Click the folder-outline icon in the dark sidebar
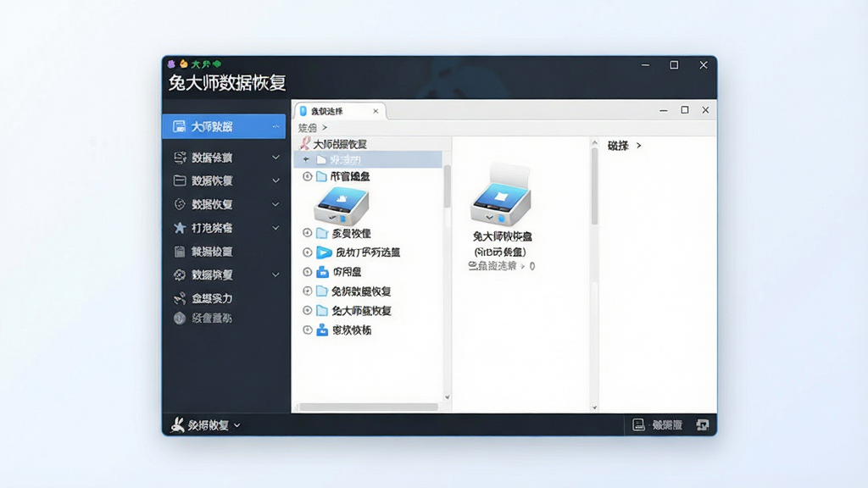This screenshot has width=868, height=488. coord(180,181)
